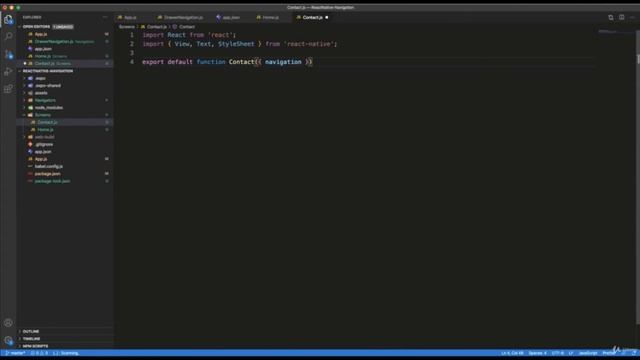
Task: Click the 'react-native' string on line 2
Action: [x=309, y=44]
